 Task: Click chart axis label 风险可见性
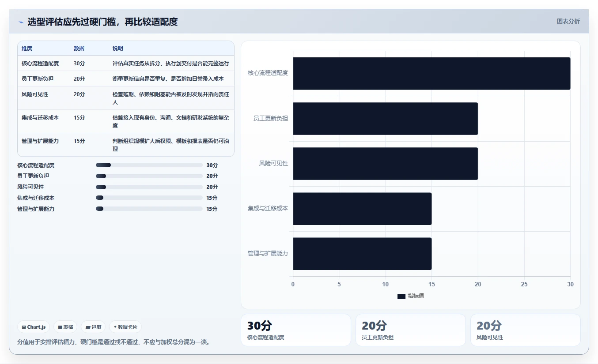click(x=273, y=163)
